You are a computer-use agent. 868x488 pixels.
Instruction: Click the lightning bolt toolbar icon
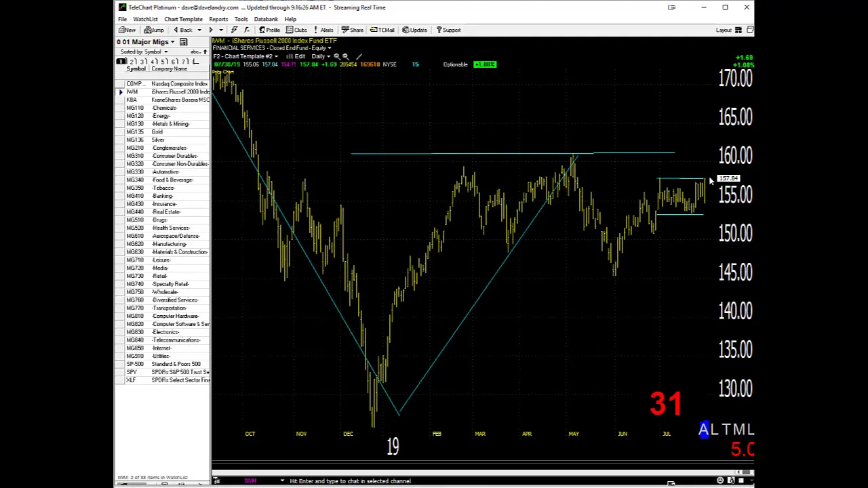[234, 30]
